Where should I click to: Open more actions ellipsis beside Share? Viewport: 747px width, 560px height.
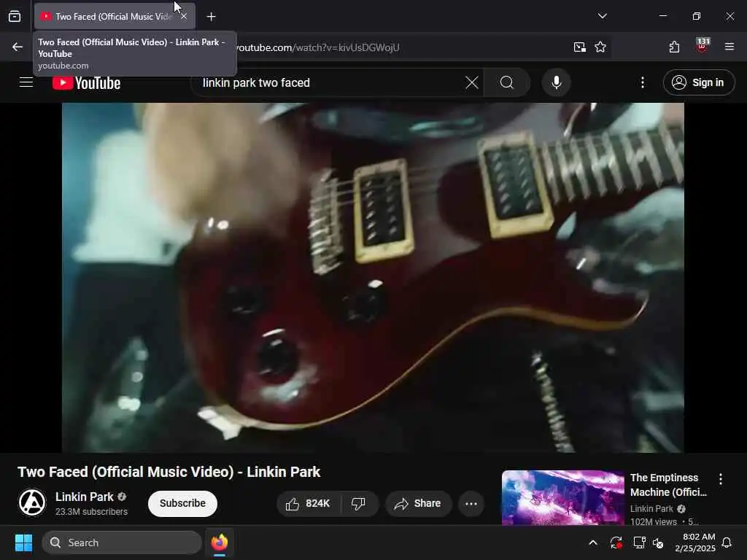coord(471,503)
